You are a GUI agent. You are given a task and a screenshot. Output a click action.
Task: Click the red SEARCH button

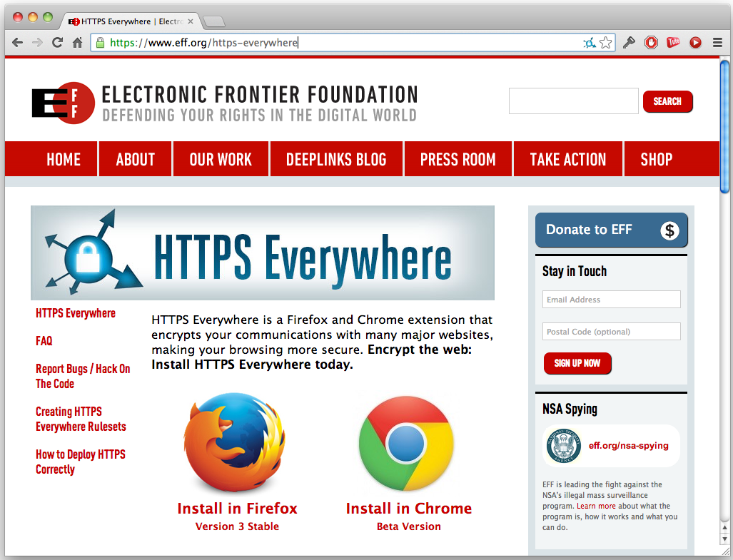[x=667, y=101]
